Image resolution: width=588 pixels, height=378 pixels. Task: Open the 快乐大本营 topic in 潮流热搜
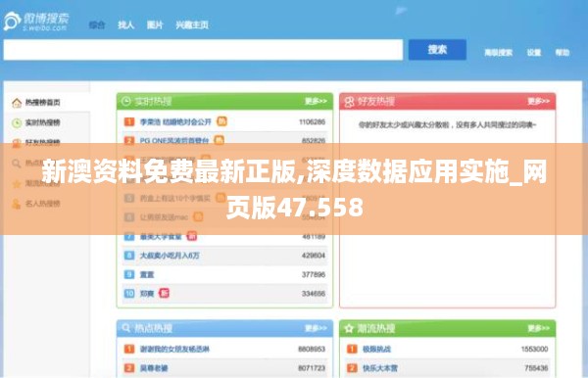pos(380,368)
